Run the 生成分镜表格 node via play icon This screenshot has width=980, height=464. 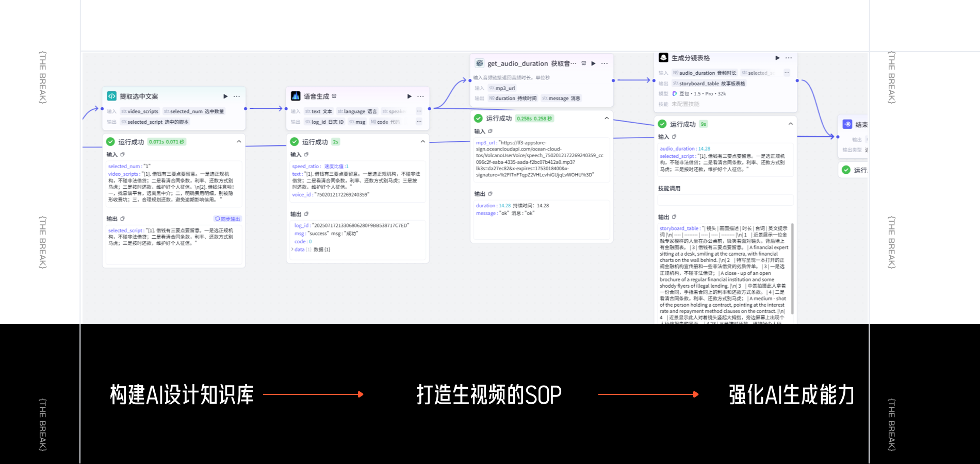(777, 58)
